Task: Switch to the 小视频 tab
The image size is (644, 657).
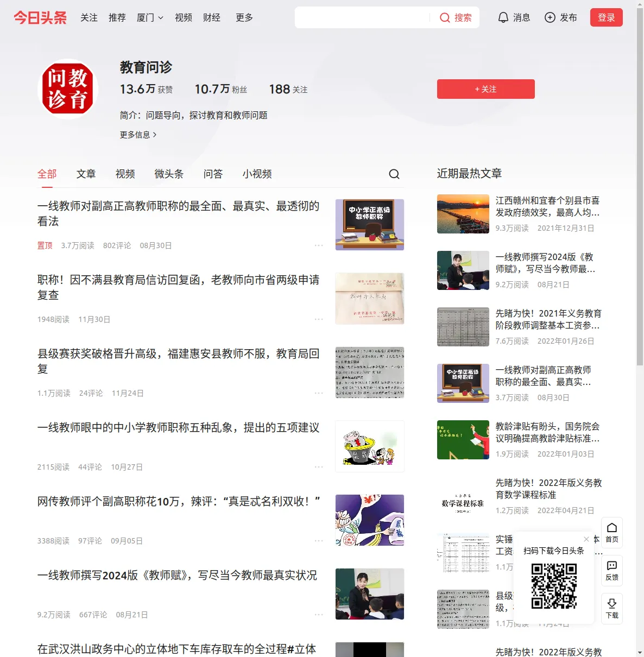Action: (x=257, y=174)
